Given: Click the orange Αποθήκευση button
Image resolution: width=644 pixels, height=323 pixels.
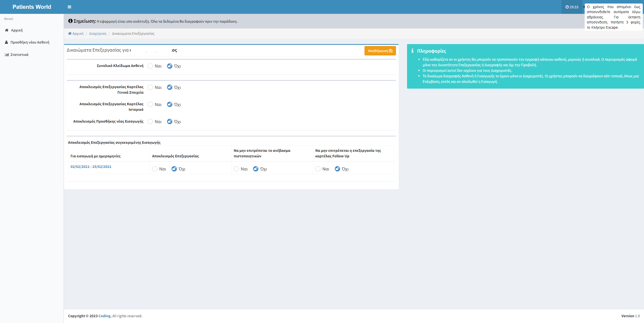Looking at the screenshot, I should pyautogui.click(x=380, y=51).
